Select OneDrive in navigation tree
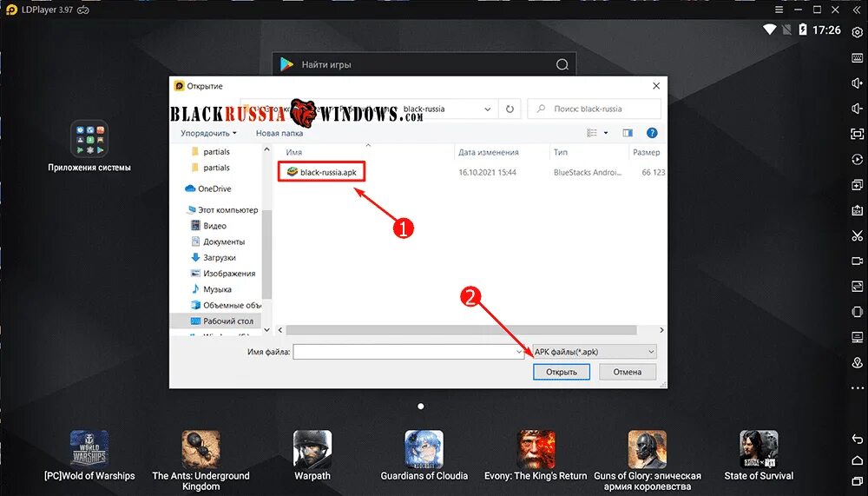 pyautogui.click(x=208, y=189)
